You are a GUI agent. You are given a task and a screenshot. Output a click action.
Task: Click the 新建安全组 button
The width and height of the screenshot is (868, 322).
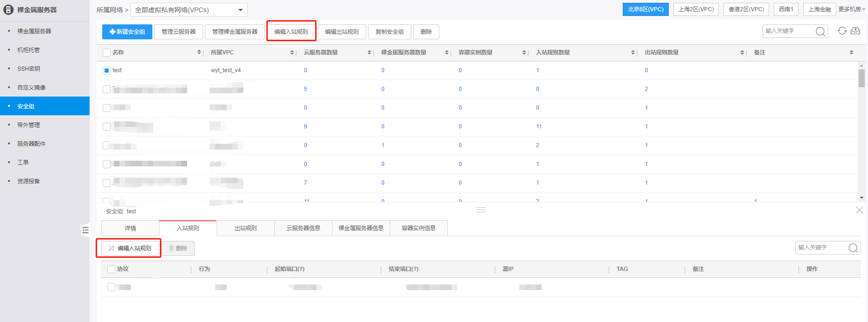click(x=127, y=32)
